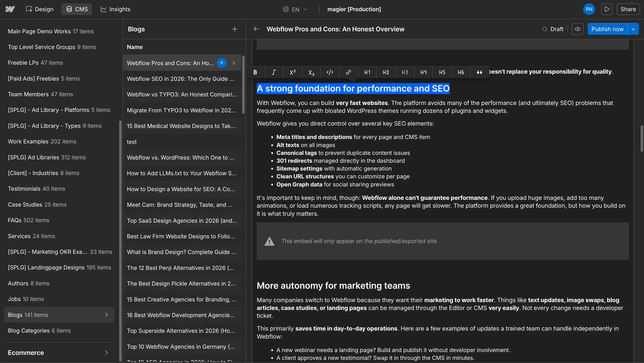
Task: Apply subscript formatting
Action: [311, 72]
